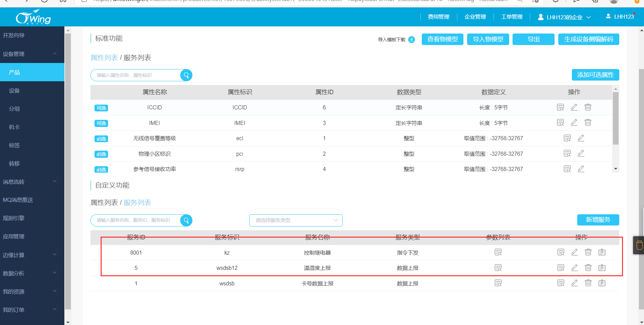
Task: Download import template via arrow icon
Action: (x=412, y=40)
